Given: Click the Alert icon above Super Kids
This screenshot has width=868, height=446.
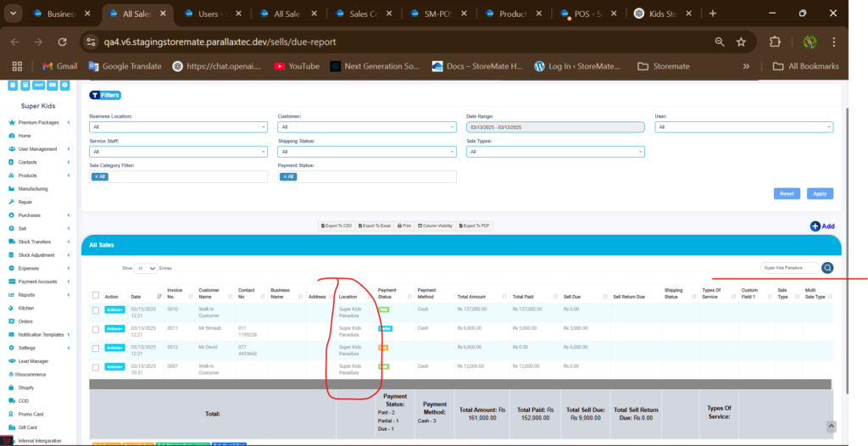Looking at the screenshot, I should pos(39,86).
